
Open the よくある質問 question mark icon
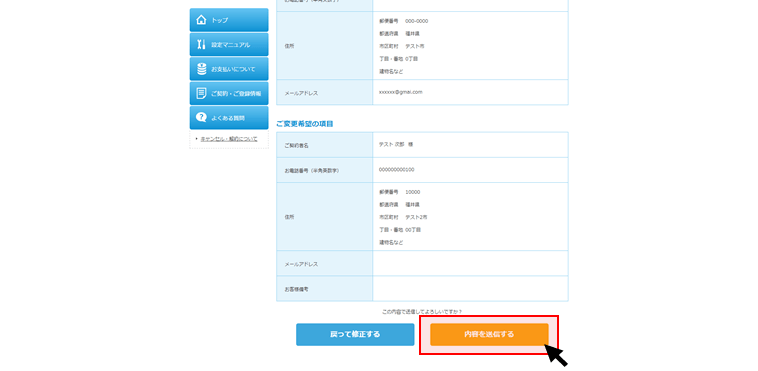[x=202, y=118]
